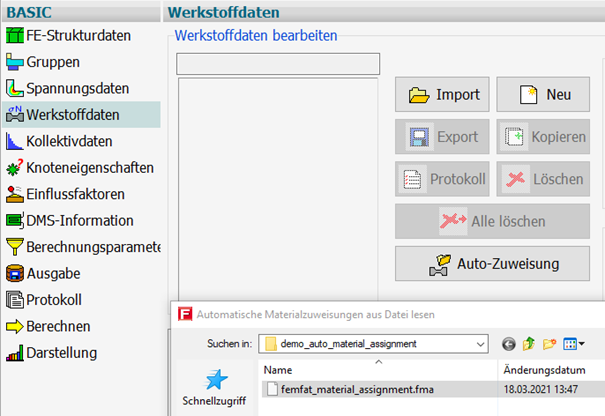
Task: Open the FE-Strukturdaten menu icon
Action: tap(15, 36)
